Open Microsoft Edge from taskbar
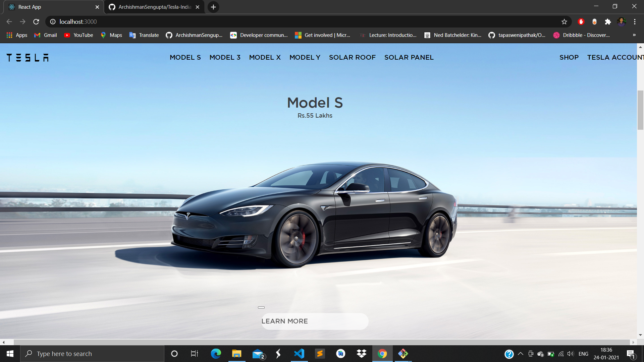 216,354
